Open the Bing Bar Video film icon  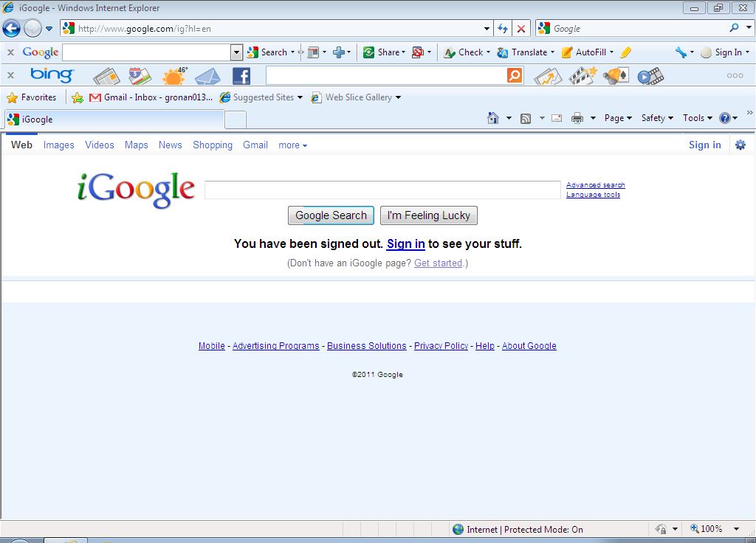pyautogui.click(x=650, y=76)
